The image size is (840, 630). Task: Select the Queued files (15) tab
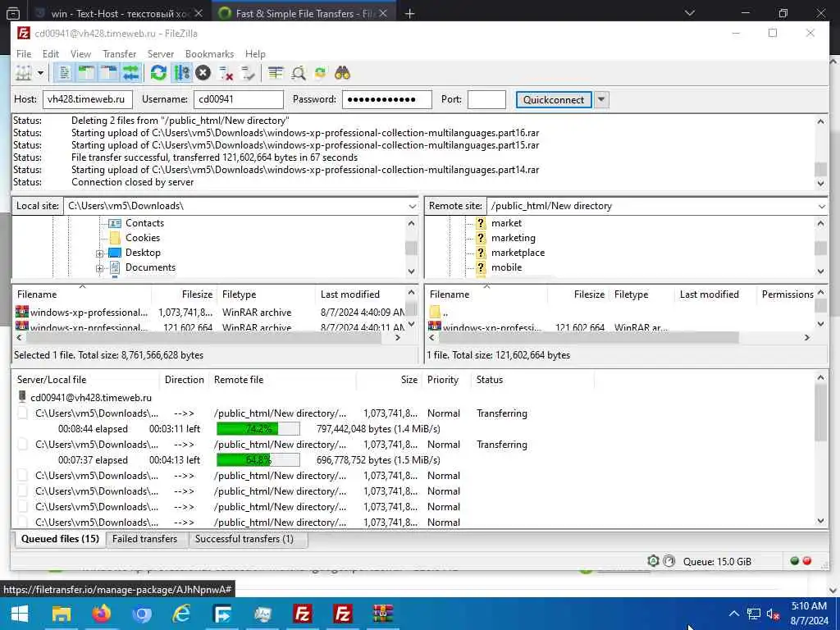pos(60,539)
